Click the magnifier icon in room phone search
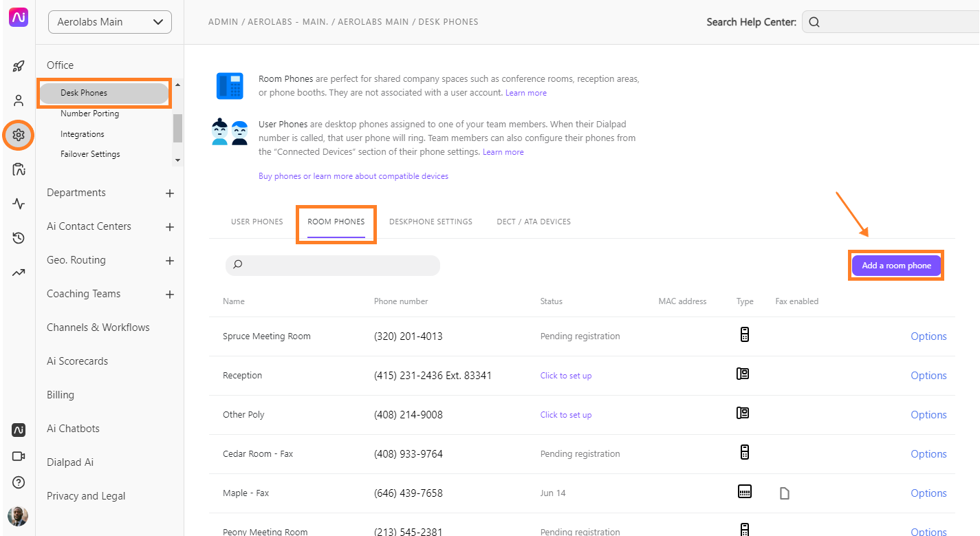Screen dimensions: 980x536 (x=238, y=264)
